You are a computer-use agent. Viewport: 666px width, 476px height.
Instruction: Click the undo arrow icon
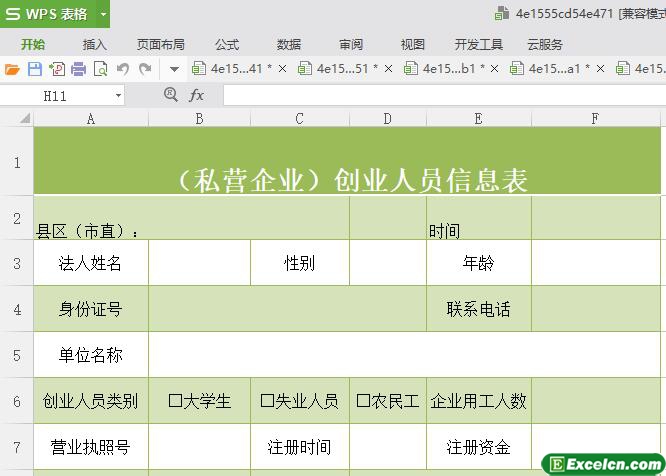[x=123, y=69]
